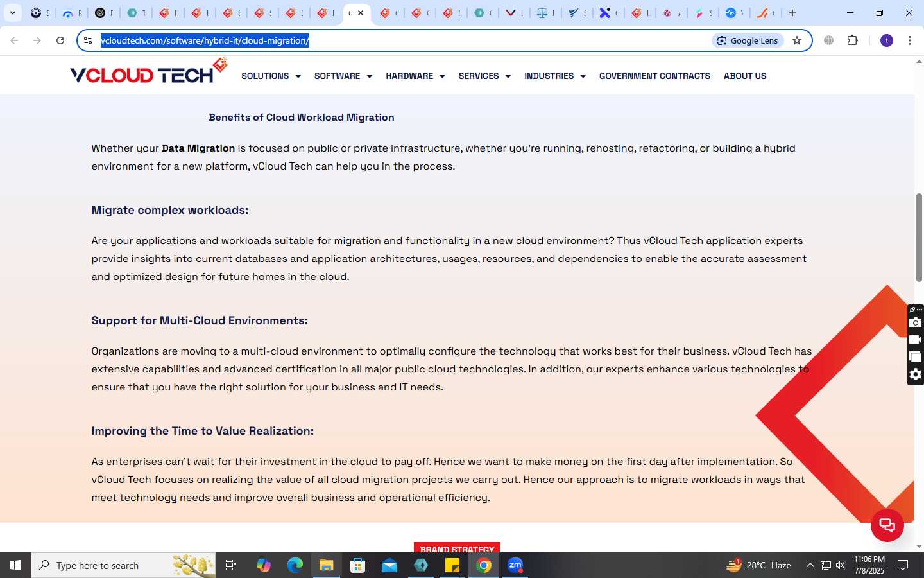Switch to the first tab in the strip
The image size is (924, 578).
pyautogui.click(x=39, y=13)
